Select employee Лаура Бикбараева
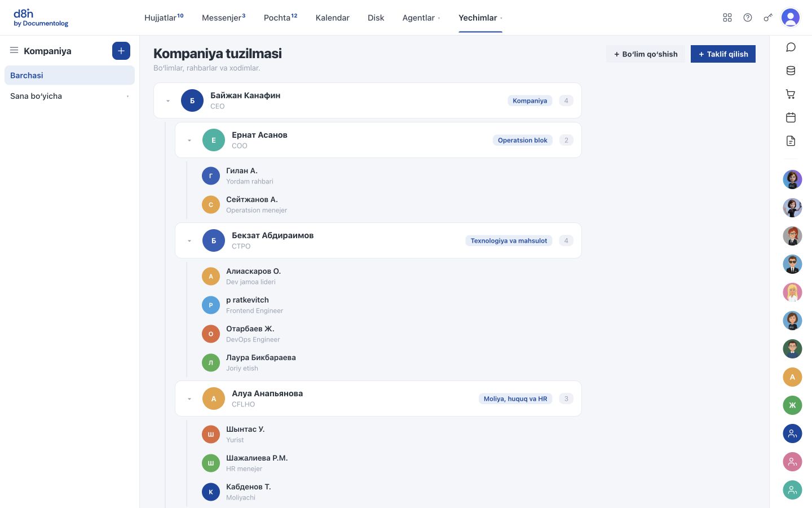Image resolution: width=812 pixels, height=508 pixels. [261, 362]
